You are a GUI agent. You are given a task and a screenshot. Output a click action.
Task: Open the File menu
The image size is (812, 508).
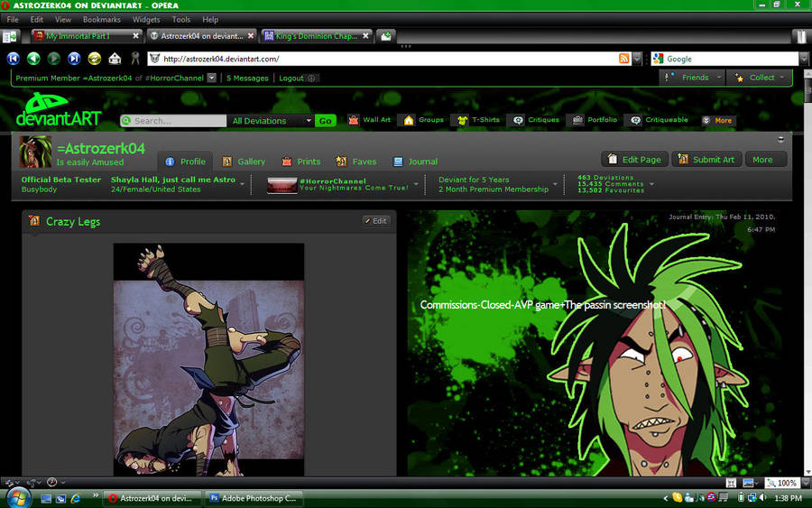13,20
